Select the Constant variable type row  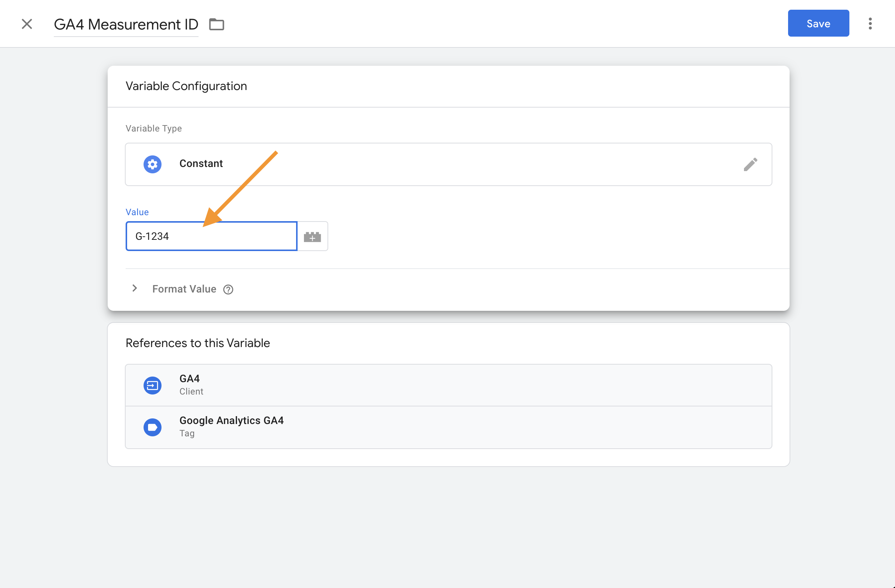[x=448, y=164]
